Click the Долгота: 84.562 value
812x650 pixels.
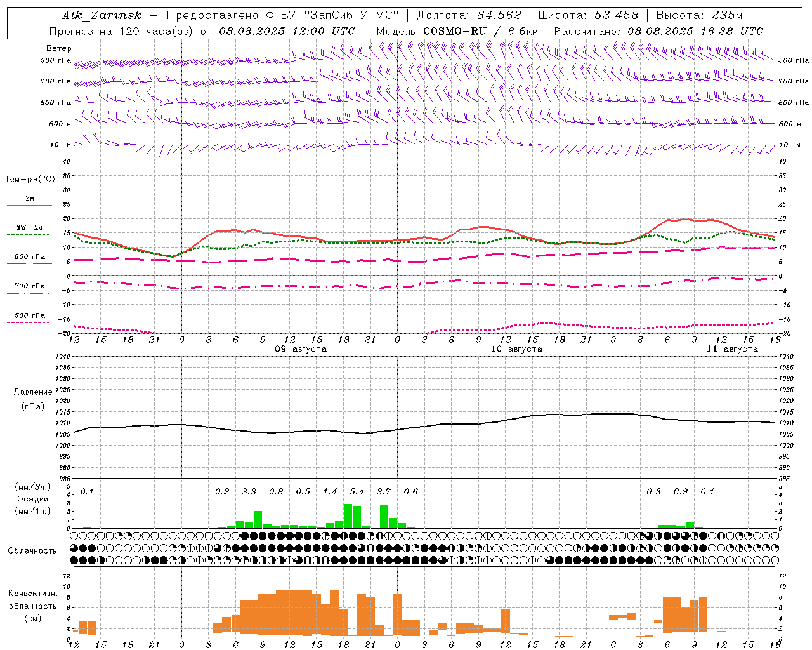[469, 15]
